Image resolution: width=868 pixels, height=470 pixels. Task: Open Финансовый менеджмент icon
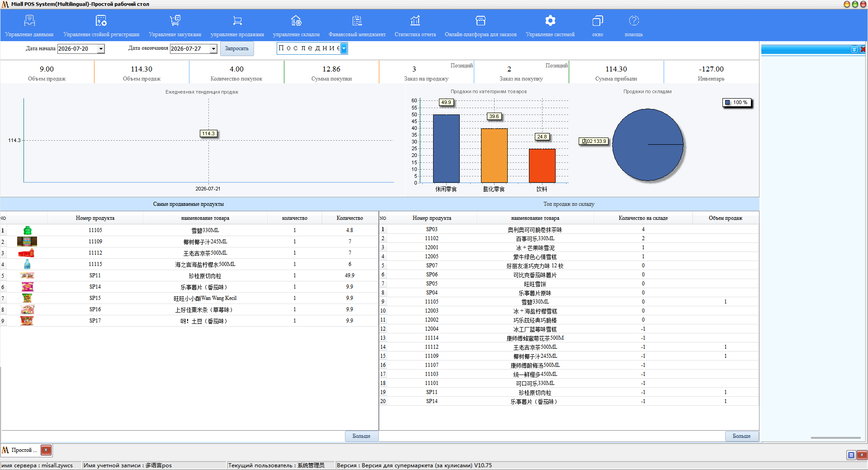357,21
